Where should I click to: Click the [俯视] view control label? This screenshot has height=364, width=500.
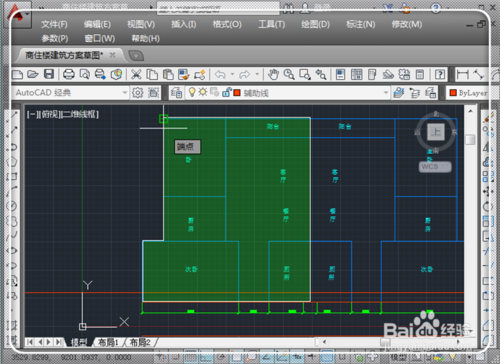(x=50, y=114)
